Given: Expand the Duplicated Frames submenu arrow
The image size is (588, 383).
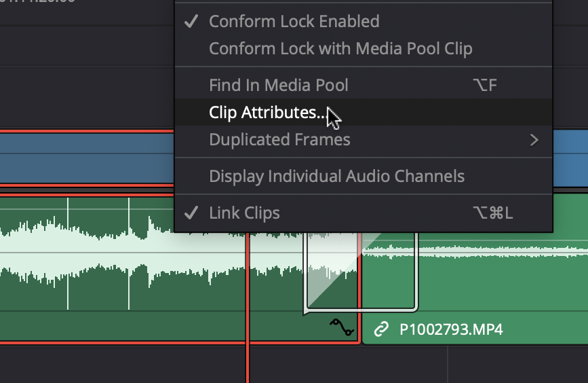Looking at the screenshot, I should (534, 140).
